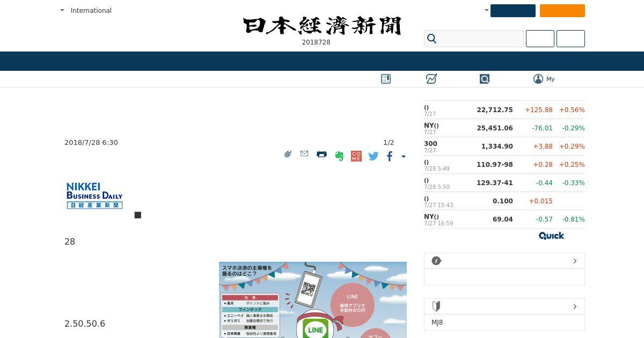Click the beginner shield mark icon
The width and height of the screenshot is (644, 338).
[x=436, y=306]
